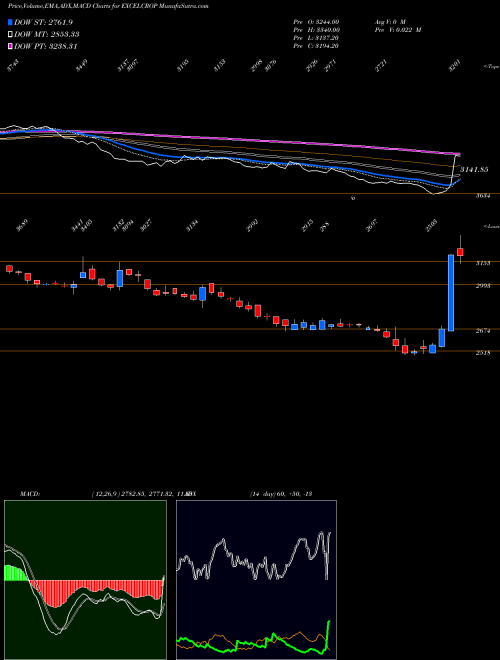Click the last red candle on the chart
This screenshot has height=660, width=500.
460,252
